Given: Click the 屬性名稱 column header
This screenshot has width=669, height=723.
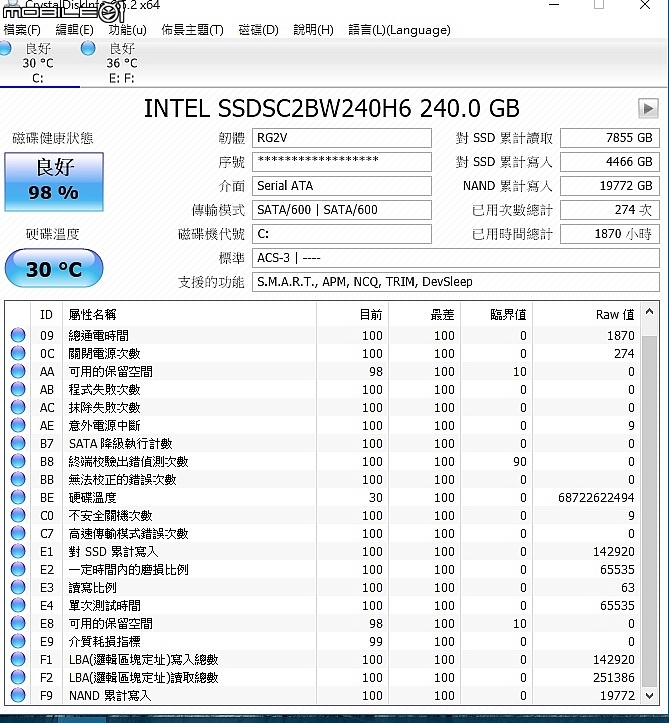Looking at the screenshot, I should coord(189,314).
